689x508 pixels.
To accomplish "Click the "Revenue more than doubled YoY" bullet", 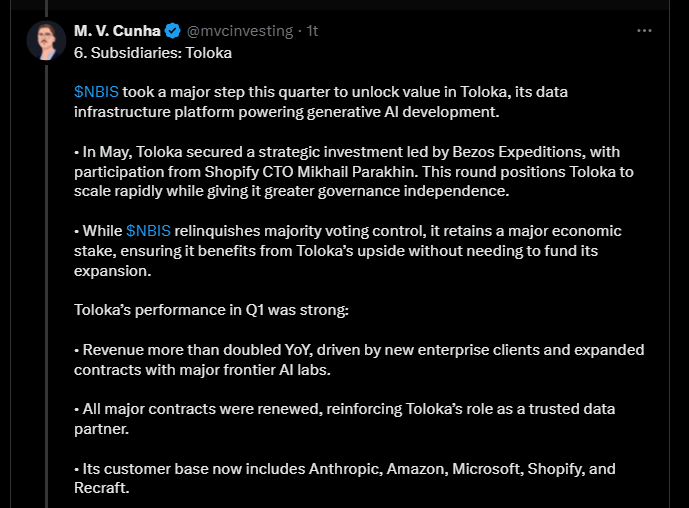I will (x=360, y=360).
